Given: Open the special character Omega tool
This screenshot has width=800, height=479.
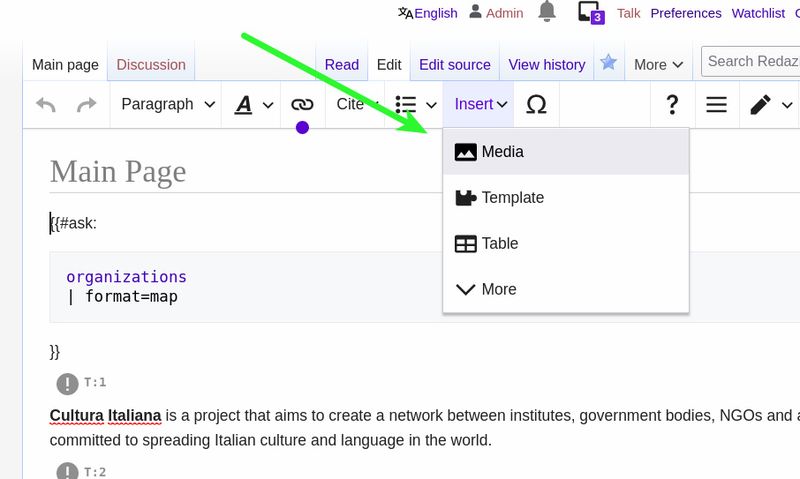Looking at the screenshot, I should tap(536, 105).
